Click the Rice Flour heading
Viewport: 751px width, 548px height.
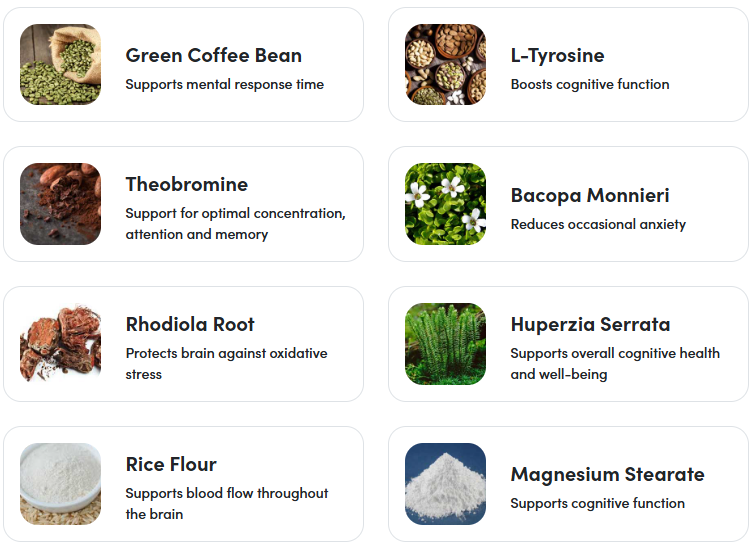[171, 464]
